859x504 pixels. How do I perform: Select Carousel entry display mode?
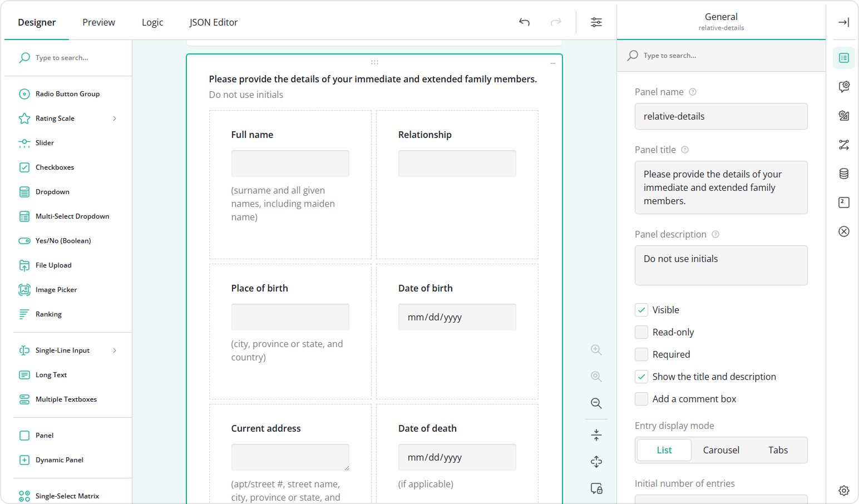pos(720,449)
